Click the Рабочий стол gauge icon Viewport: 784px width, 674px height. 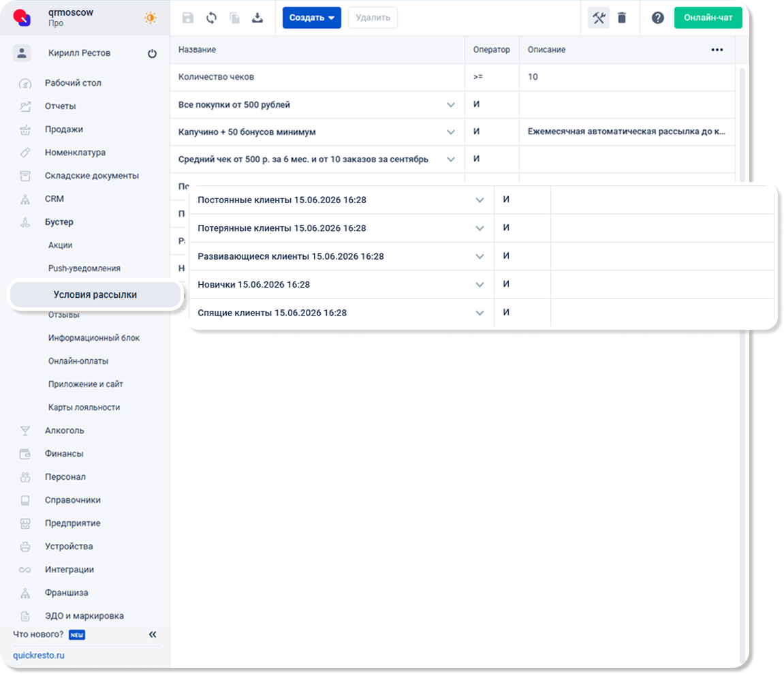25,83
